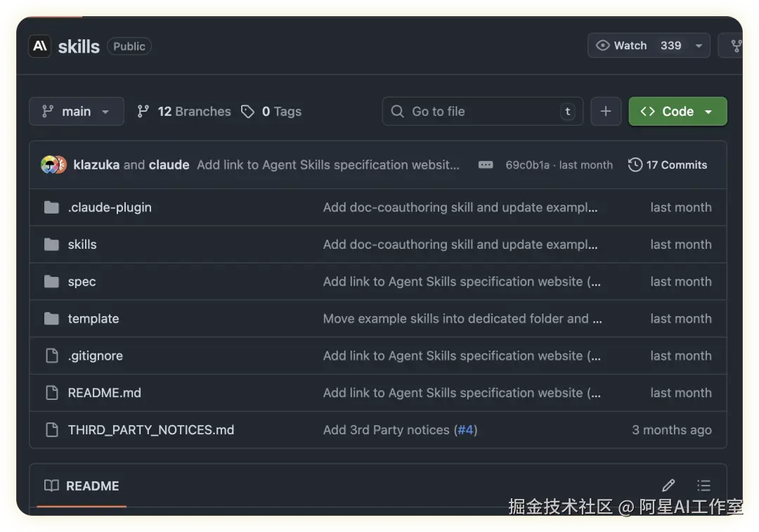Open the Anthropic organization avatar

(39, 46)
